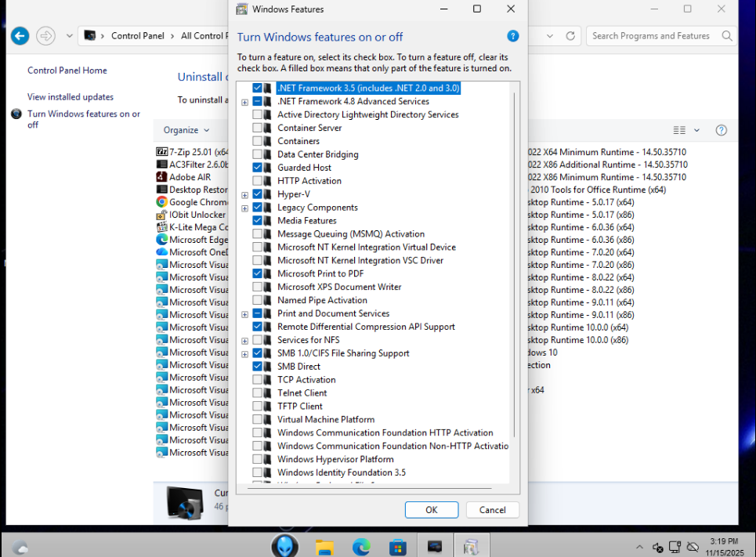This screenshot has width=756, height=557.
Task: Expand the Hyper-V feature tree
Action: [x=245, y=195]
